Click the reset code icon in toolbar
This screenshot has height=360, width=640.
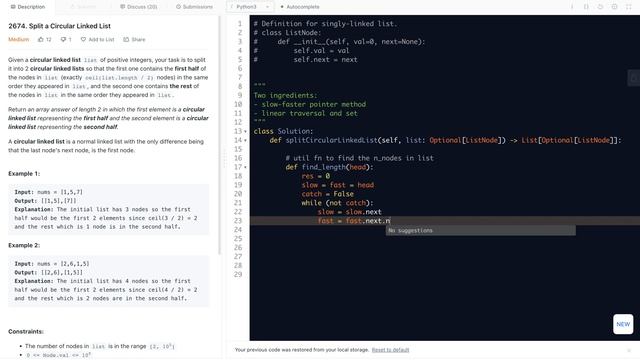click(x=600, y=7)
